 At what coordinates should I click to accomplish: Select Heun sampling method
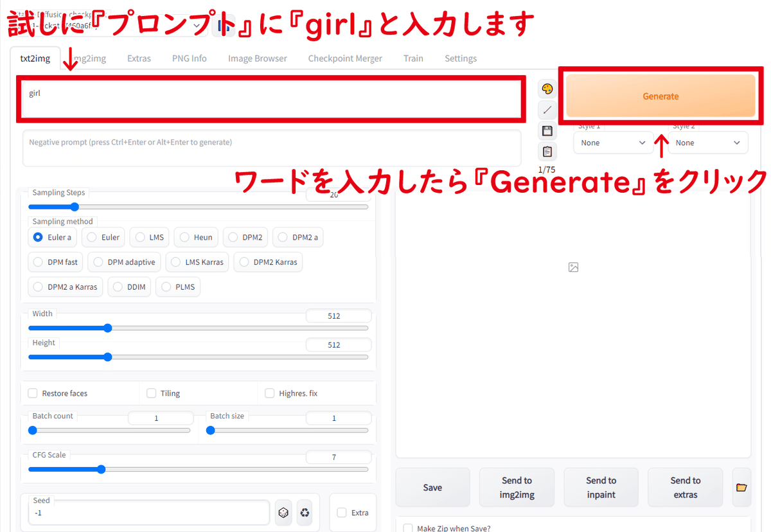pos(195,237)
